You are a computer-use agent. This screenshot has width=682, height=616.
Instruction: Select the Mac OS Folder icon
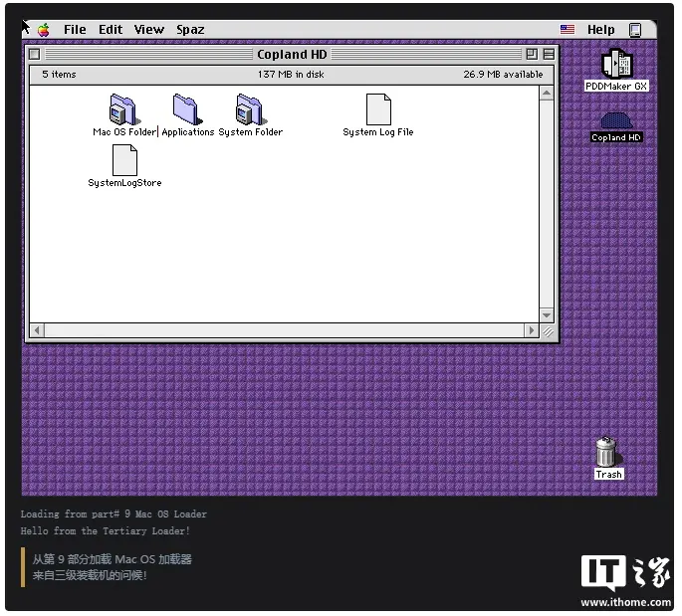124,109
